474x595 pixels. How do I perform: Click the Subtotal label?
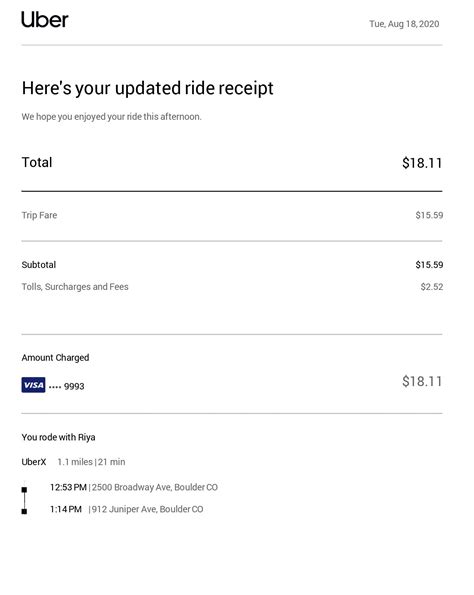point(39,265)
